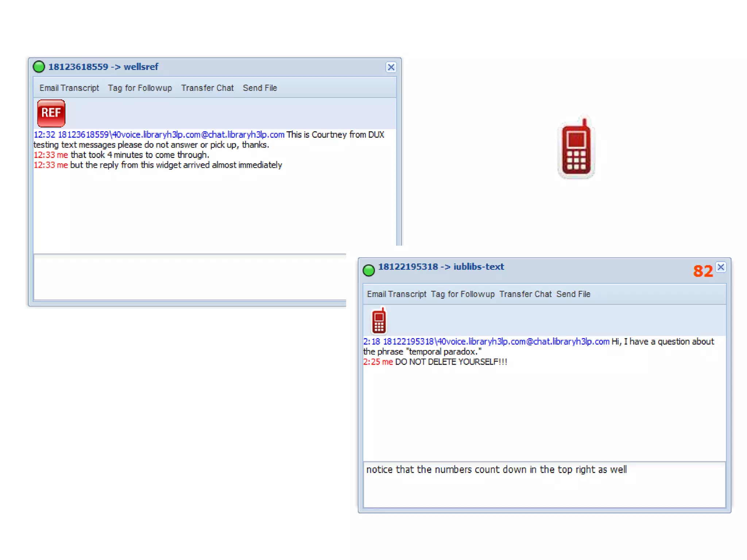Screen dimensions: 747x560
Task: Click sender address link at 2:18 message
Action: [496, 342]
